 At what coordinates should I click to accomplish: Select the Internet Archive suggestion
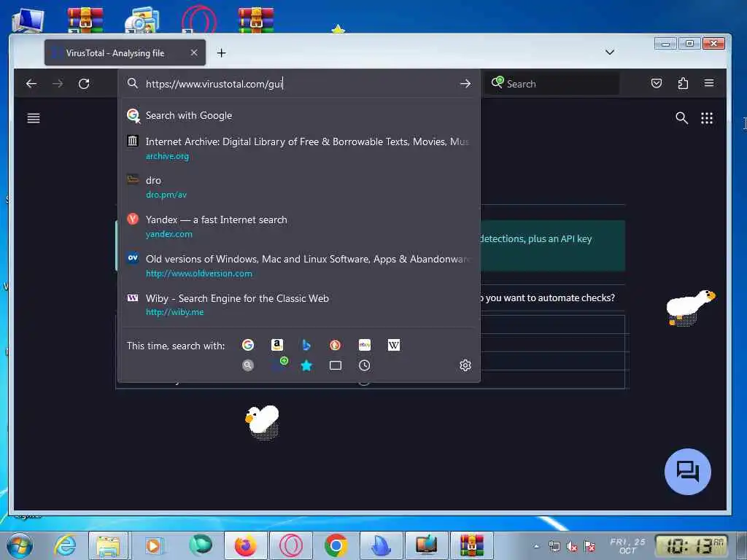coord(299,148)
